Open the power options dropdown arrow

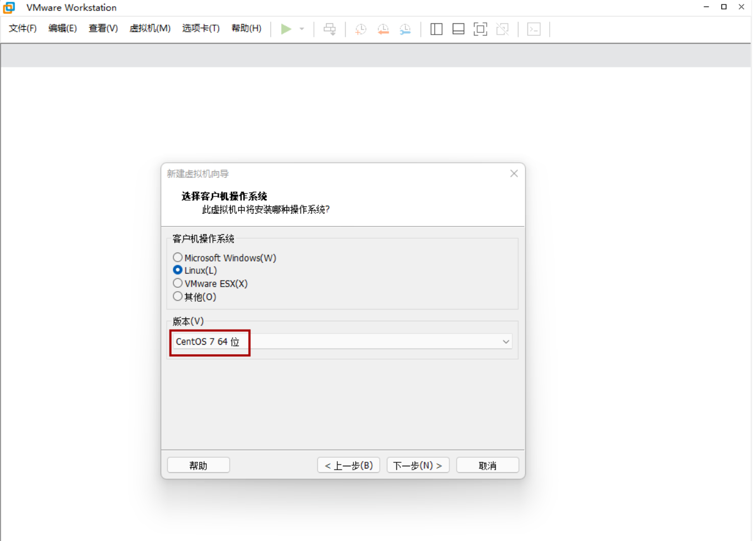click(302, 29)
